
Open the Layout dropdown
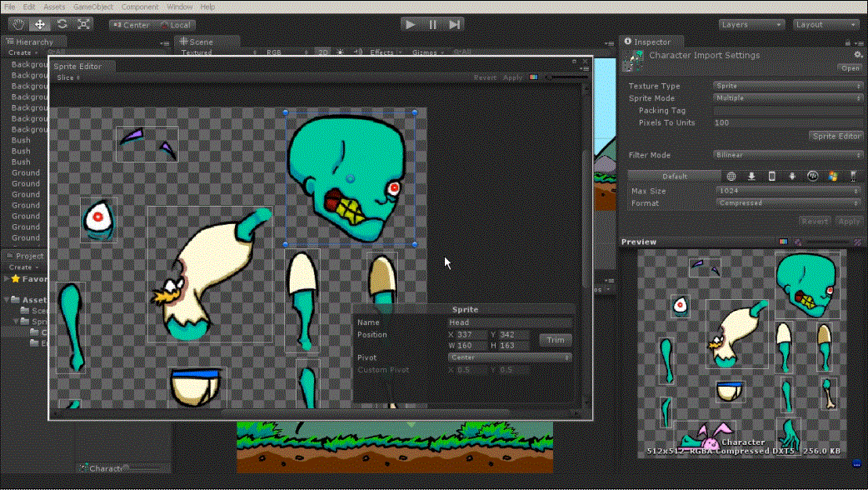[826, 25]
